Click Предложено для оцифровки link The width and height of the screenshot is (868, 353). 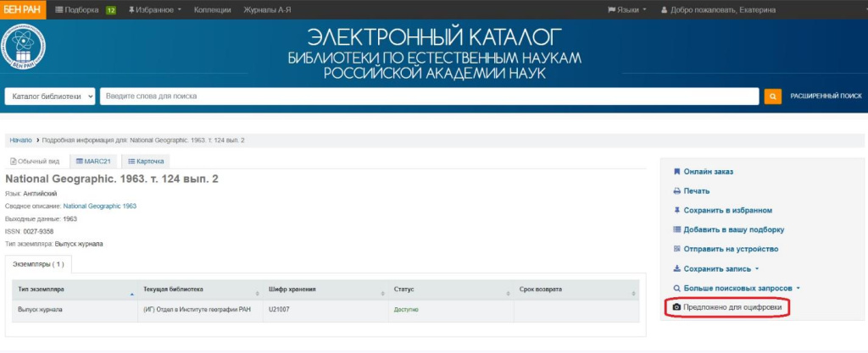(x=733, y=307)
